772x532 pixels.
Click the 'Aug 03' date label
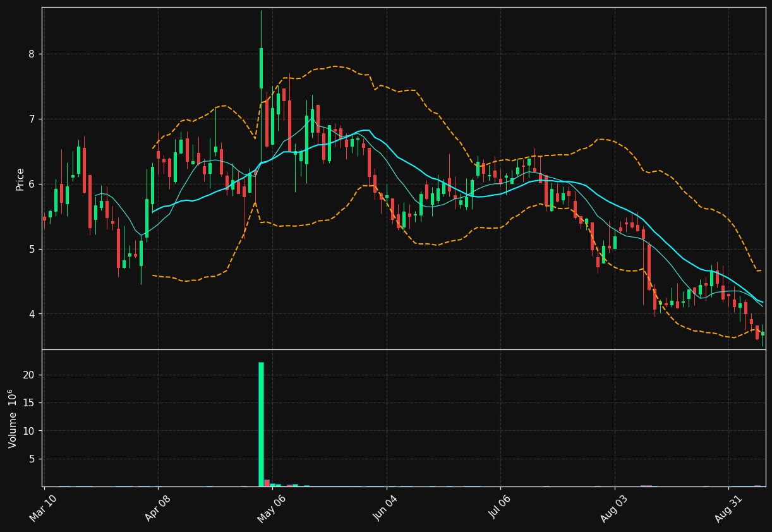615,508
